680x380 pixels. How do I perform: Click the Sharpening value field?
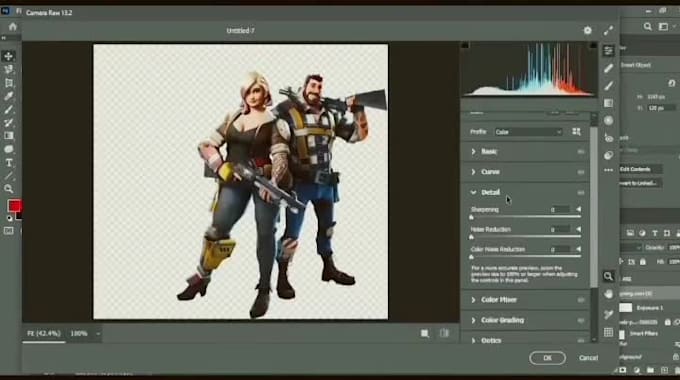tap(559, 210)
